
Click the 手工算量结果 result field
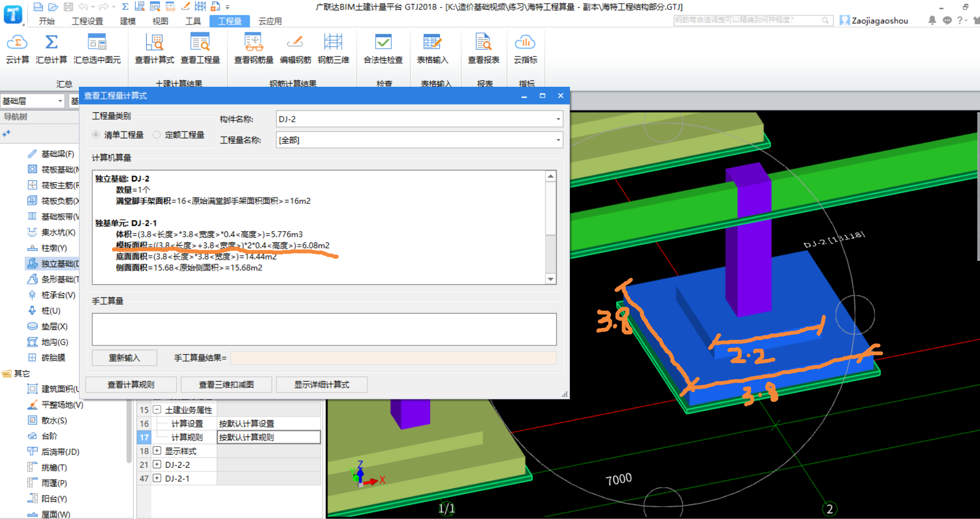click(x=393, y=358)
